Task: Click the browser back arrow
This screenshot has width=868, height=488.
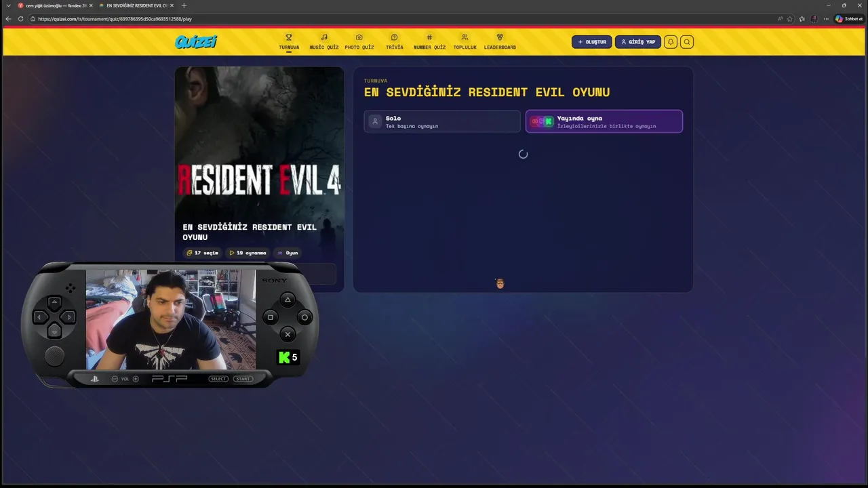Action: (8, 19)
